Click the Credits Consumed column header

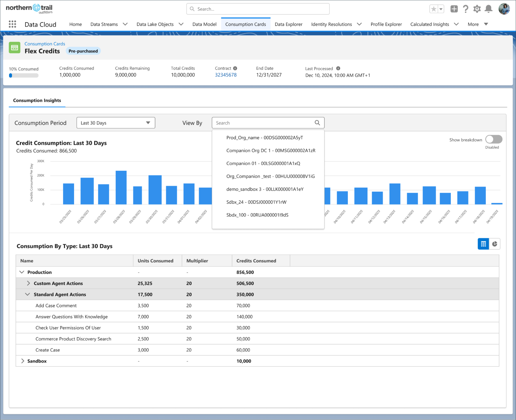click(261, 261)
